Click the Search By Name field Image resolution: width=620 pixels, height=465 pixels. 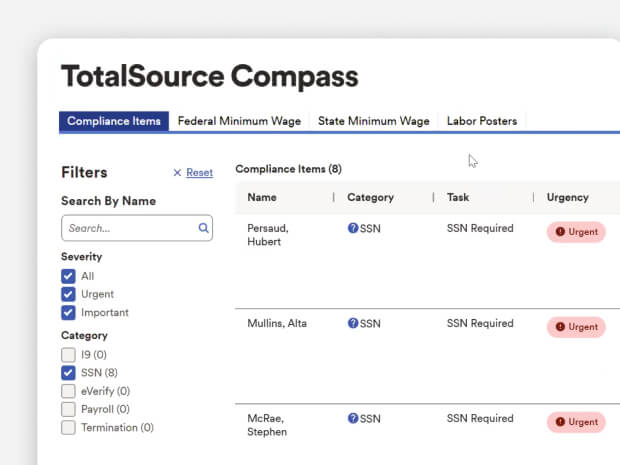click(137, 228)
